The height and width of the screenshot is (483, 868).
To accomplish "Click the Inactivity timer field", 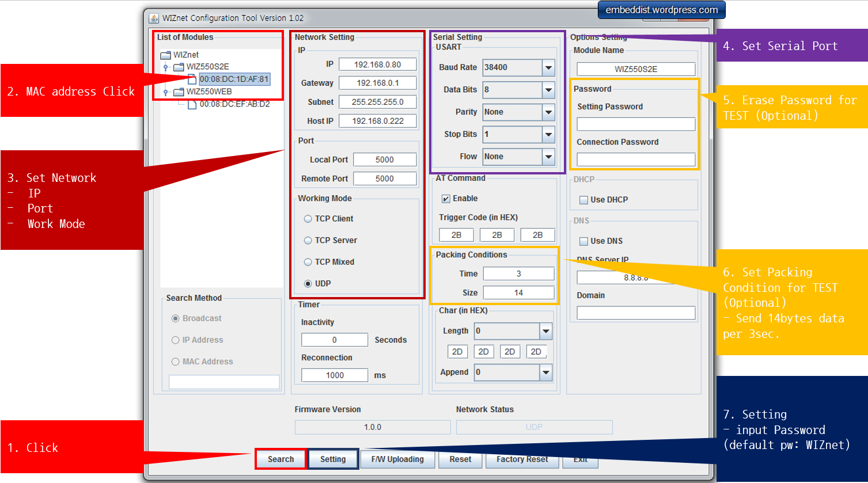I will pos(335,340).
